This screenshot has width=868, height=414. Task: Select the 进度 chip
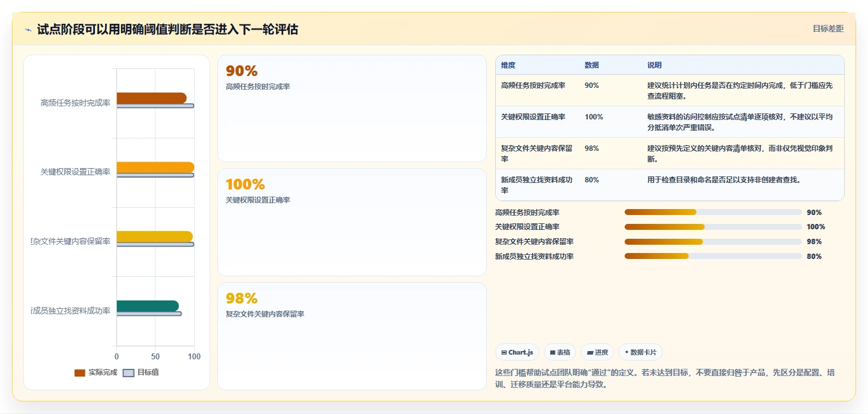pyautogui.click(x=597, y=352)
